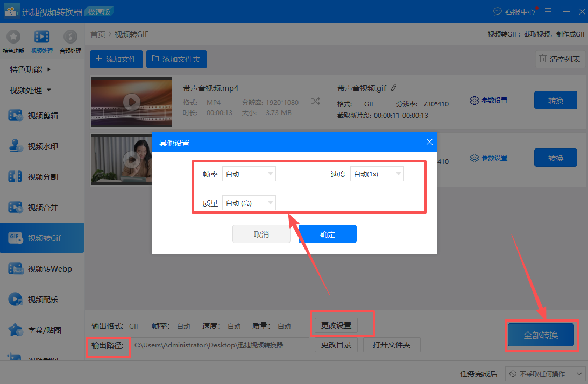Image resolution: width=588 pixels, height=384 pixels.
Task: Confirm settings with the 确定 button
Action: [327, 234]
